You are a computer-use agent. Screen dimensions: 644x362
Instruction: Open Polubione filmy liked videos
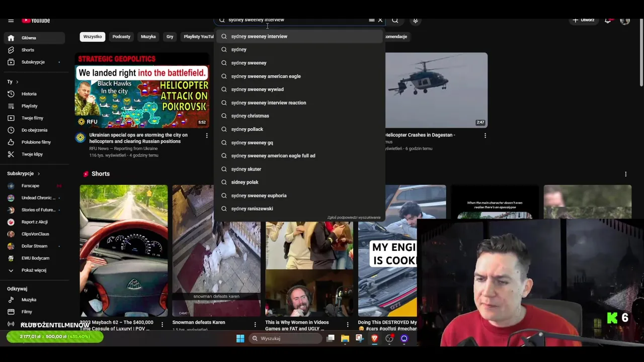tap(34, 142)
